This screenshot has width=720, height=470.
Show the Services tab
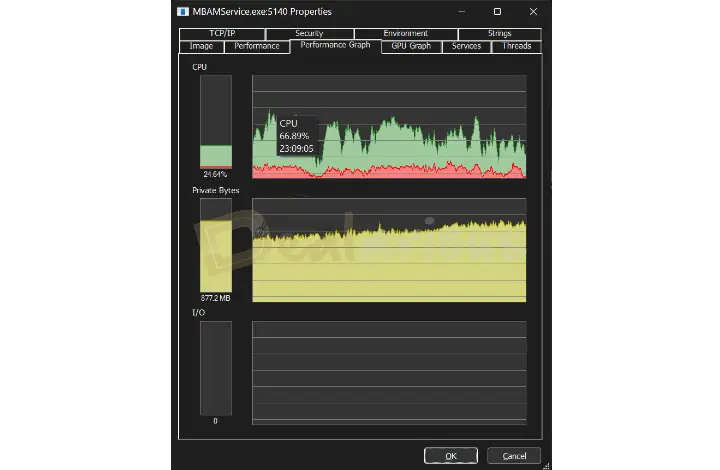466,46
